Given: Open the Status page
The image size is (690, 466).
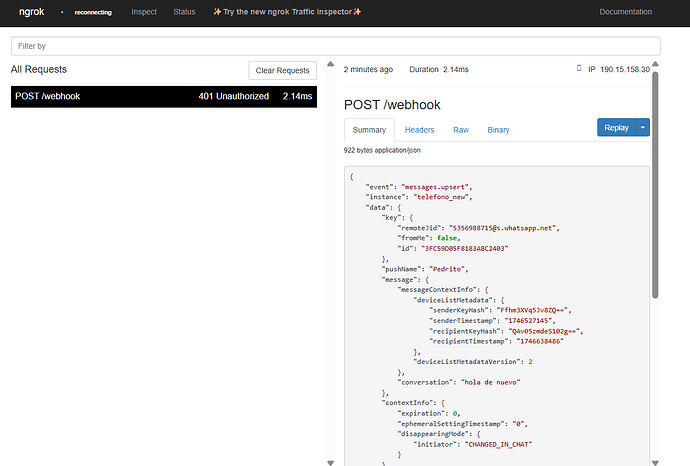Looking at the screenshot, I should [x=184, y=12].
